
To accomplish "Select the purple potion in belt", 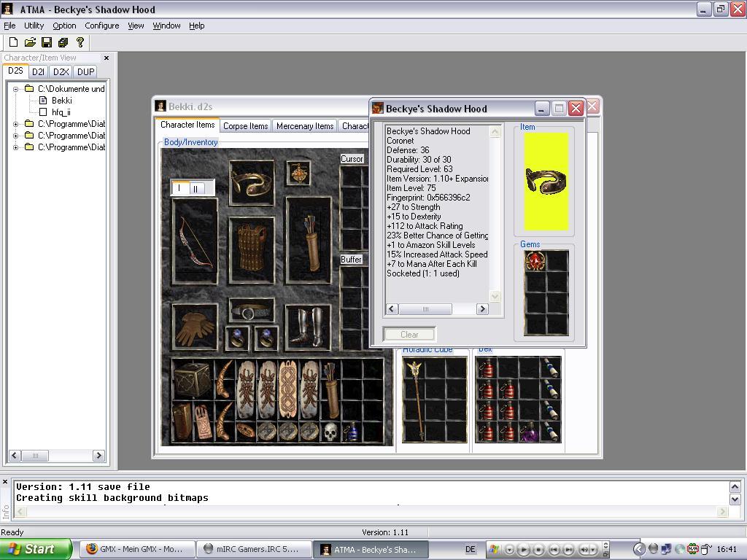I will coord(529,432).
